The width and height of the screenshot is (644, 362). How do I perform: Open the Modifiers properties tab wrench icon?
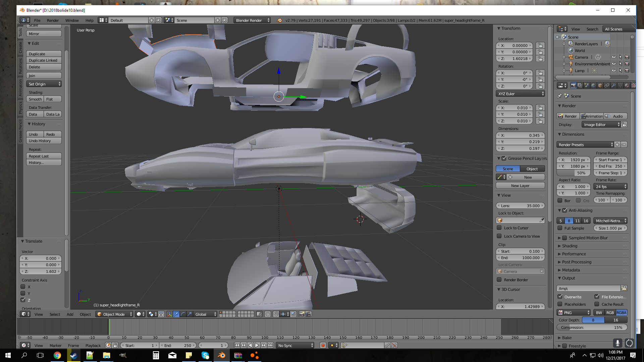pos(613,86)
